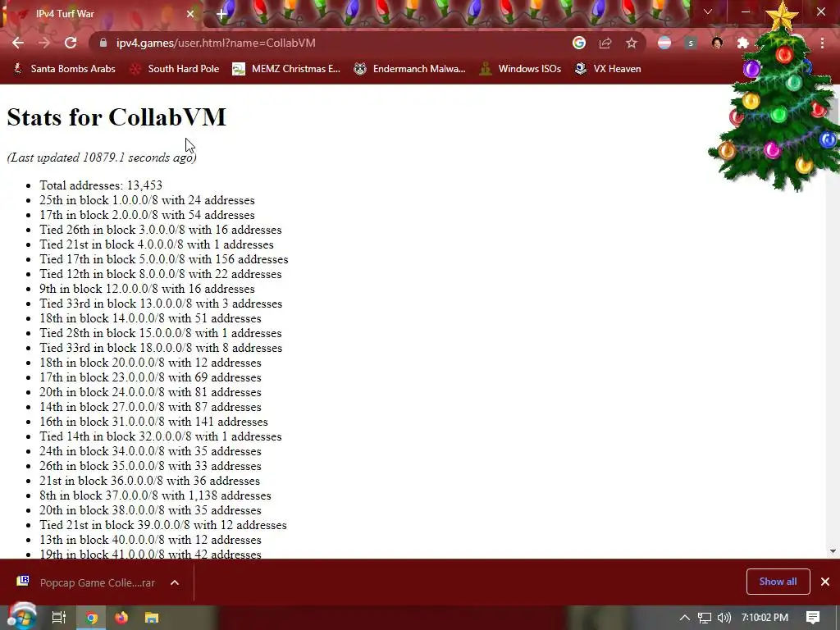Open Chrome's three-dot menu

click(822, 43)
